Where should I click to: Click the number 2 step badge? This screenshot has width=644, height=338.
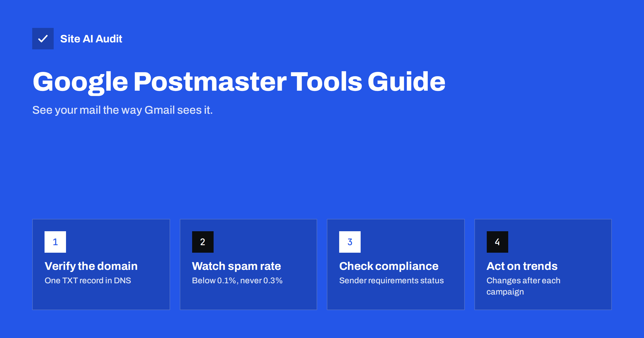(x=203, y=242)
